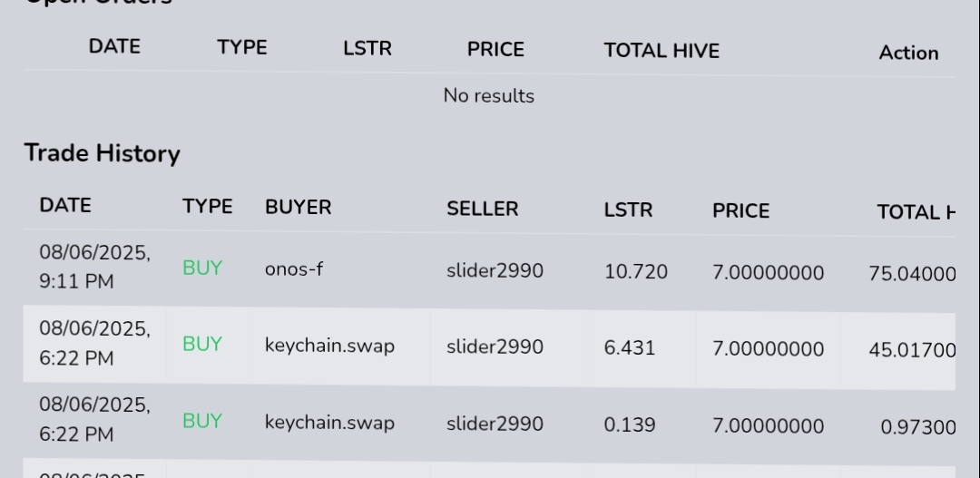Click the 0.97300 total value
The width and height of the screenshot is (980, 478).
click(917, 426)
